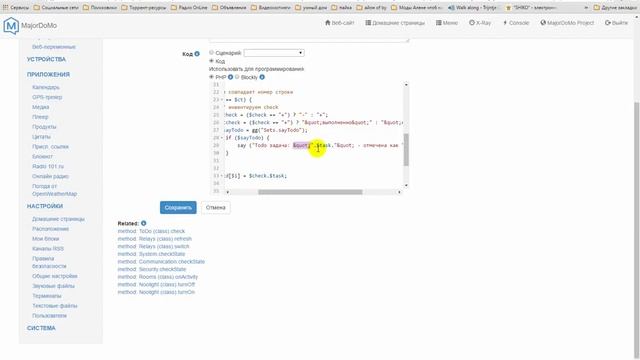Click the code editor vertical scrollbar thumb
This screenshot has height=360, width=640.
406,150
